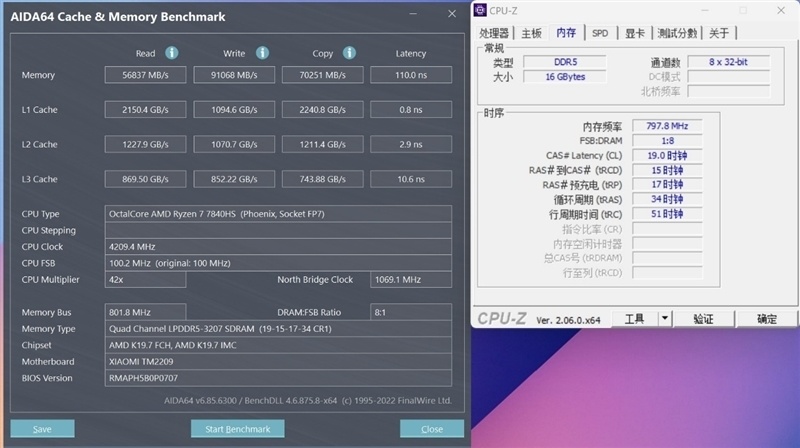Click the L2 Cache Read value 1227.9 GB/s

click(x=145, y=144)
